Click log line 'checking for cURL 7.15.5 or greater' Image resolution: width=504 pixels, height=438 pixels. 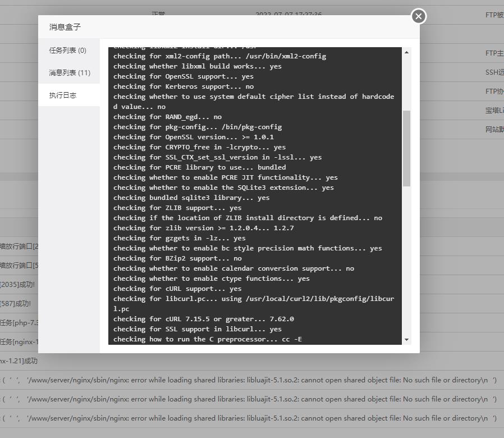(x=204, y=319)
